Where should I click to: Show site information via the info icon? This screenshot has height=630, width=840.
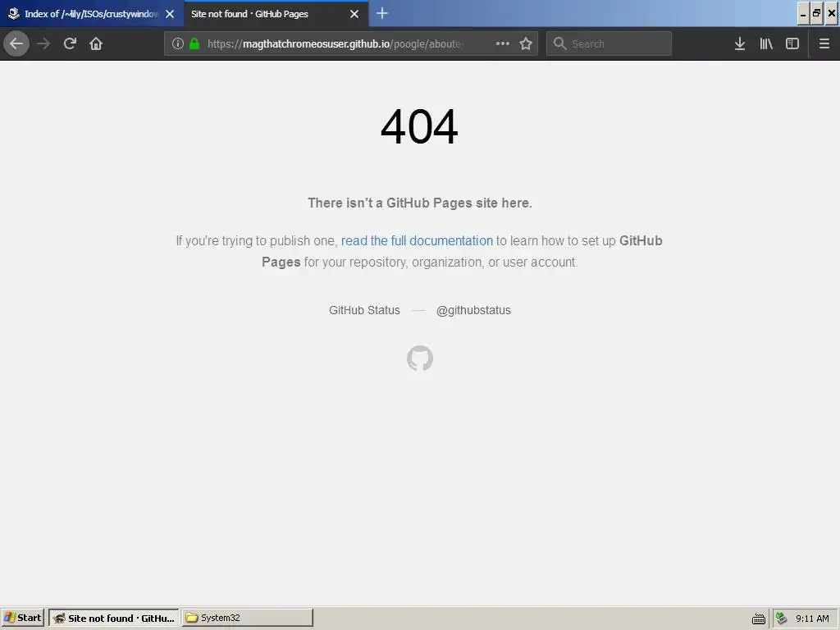(178, 43)
